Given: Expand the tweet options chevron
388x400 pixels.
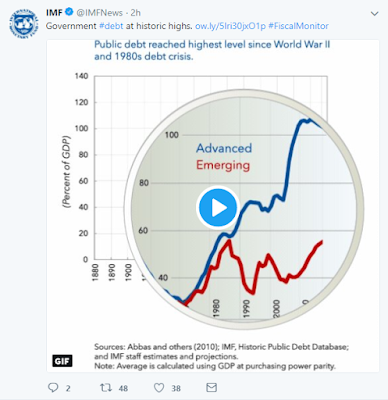Looking at the screenshot, I should pos(375,14).
